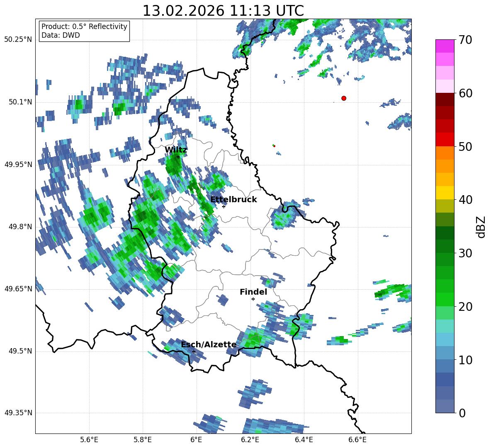Click the orange colorbar swatch below 50
Image resolution: width=491 pixels, height=448 pixels.
445,153
